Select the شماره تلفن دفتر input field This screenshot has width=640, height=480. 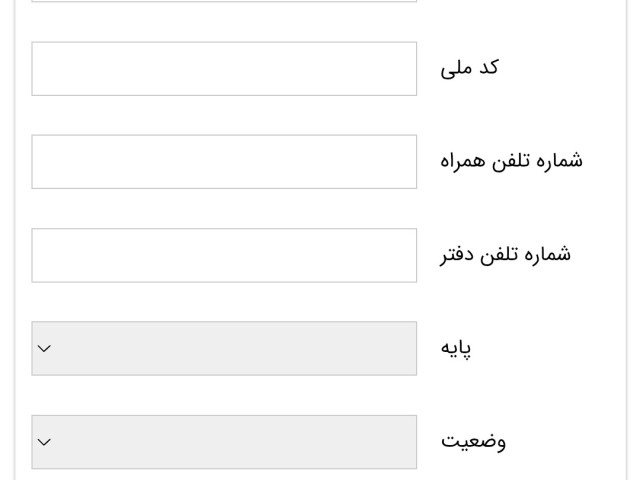tap(224, 255)
